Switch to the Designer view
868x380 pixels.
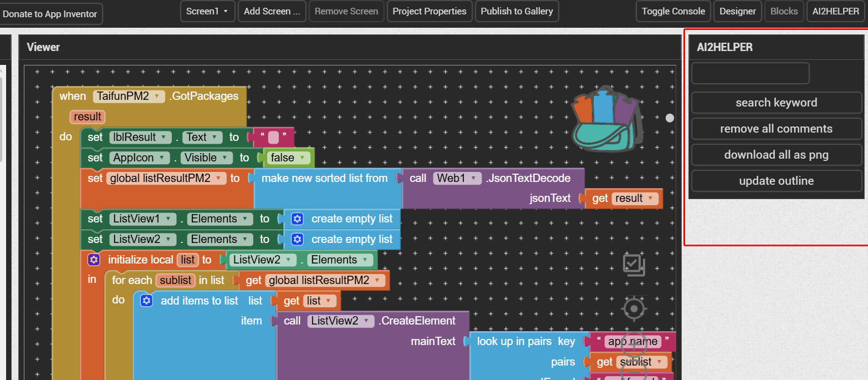tap(737, 11)
